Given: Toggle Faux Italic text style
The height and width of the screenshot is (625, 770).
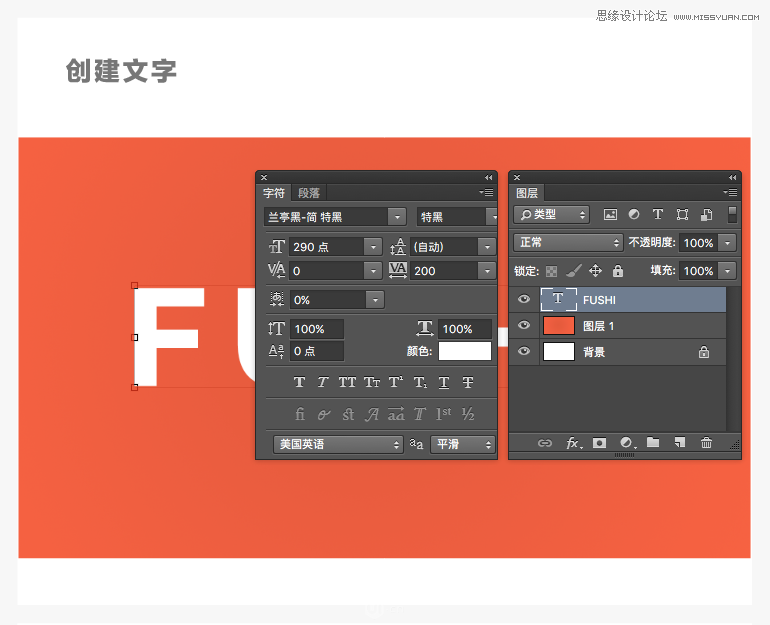Looking at the screenshot, I should point(323,382).
